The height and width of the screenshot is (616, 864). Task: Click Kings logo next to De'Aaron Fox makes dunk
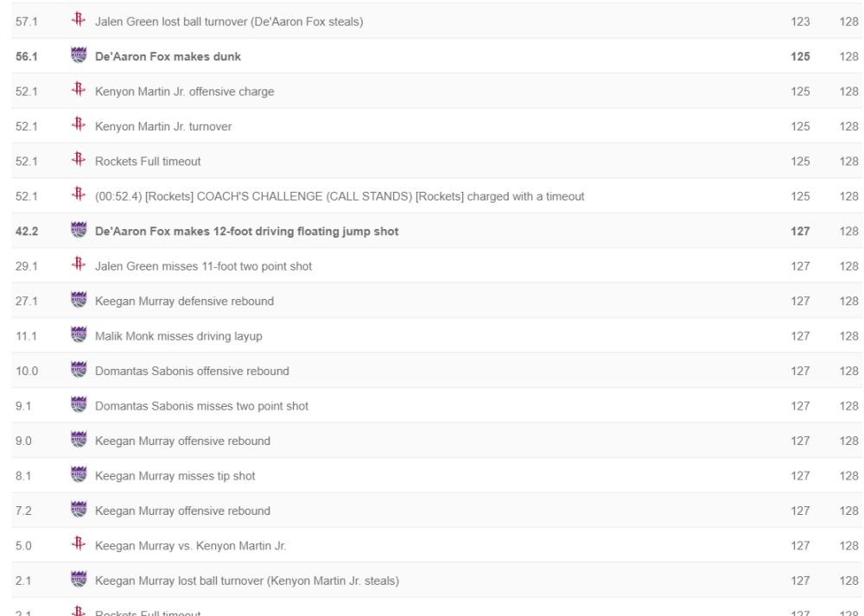[x=79, y=55]
